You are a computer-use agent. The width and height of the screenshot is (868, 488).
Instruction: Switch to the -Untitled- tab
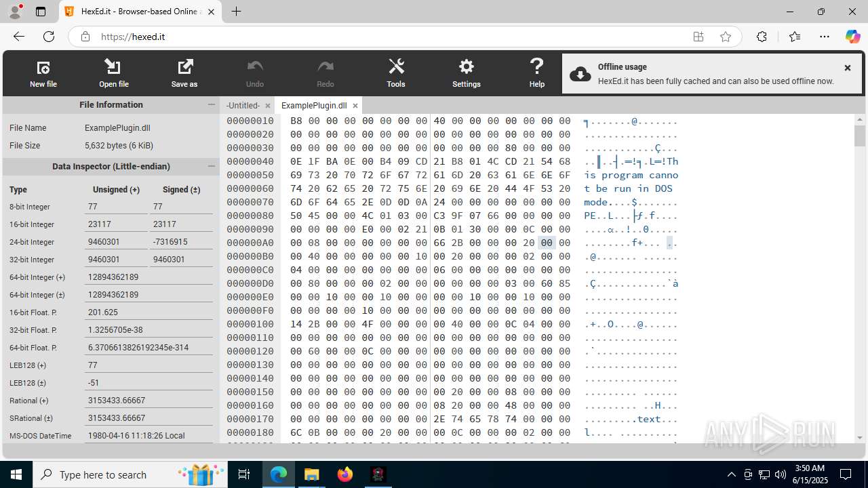coord(243,106)
